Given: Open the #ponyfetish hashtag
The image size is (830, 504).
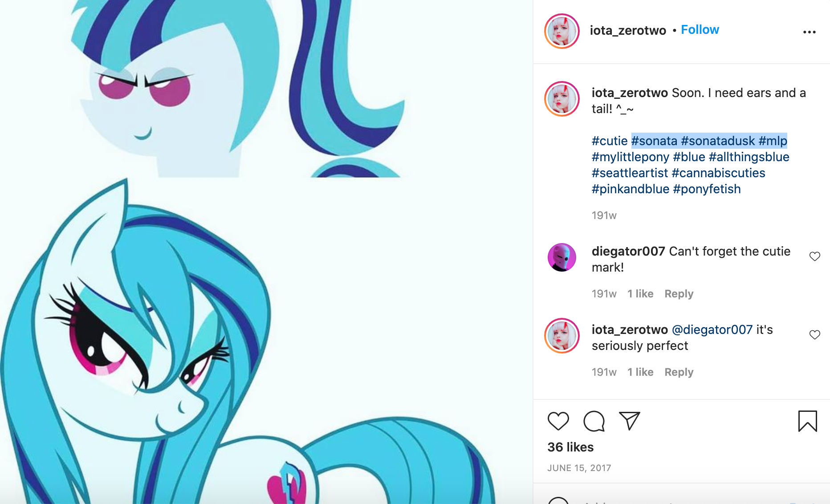Looking at the screenshot, I should point(707,189).
